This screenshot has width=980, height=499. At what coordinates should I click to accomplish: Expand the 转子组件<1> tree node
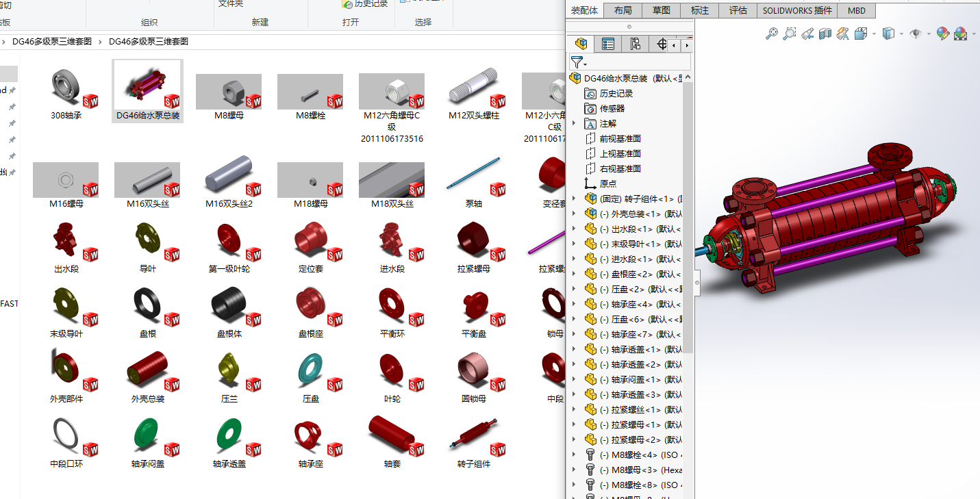574,199
